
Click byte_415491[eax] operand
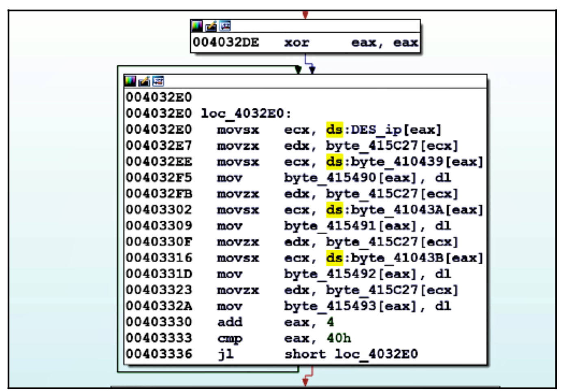click(350, 226)
